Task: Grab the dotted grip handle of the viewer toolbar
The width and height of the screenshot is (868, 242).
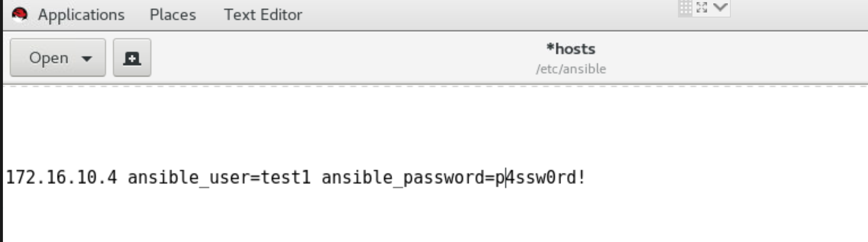Action: [685, 7]
